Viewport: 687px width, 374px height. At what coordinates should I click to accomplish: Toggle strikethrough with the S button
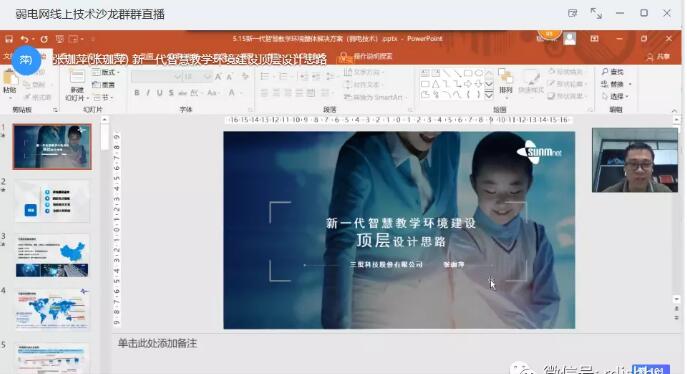[171, 93]
